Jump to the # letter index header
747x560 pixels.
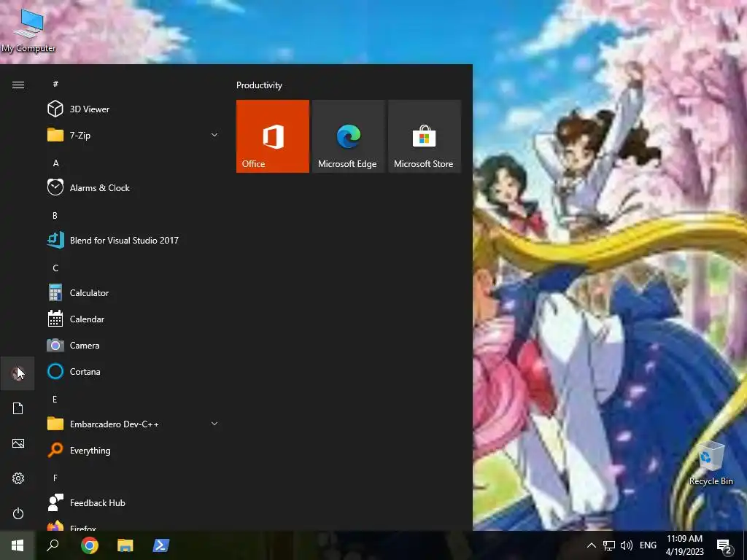click(55, 84)
